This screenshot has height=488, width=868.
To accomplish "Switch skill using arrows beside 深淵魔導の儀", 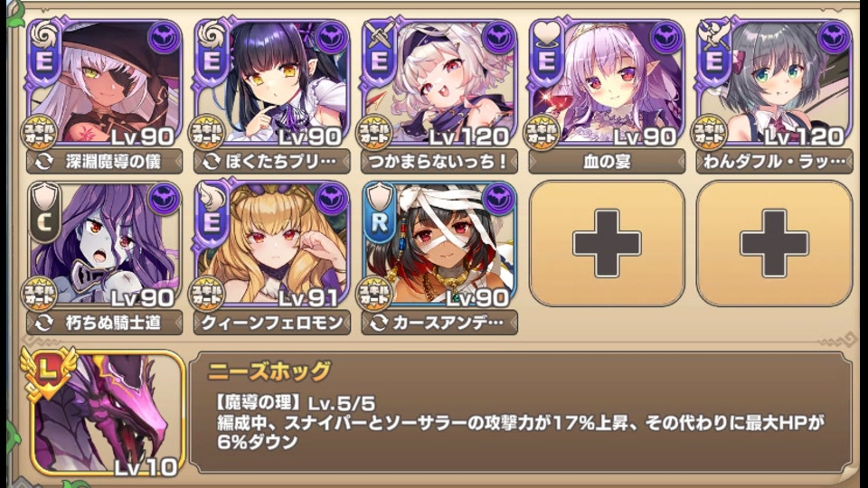I will click(x=44, y=162).
